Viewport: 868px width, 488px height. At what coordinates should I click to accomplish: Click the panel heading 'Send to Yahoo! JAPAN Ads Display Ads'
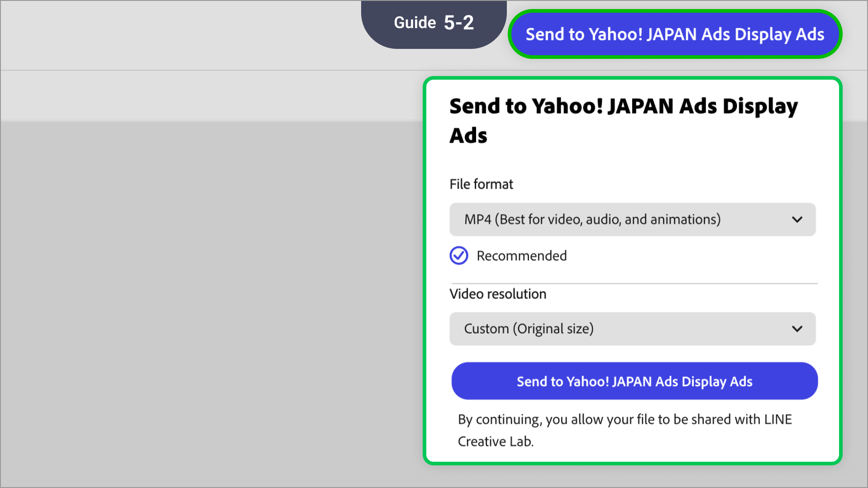click(624, 120)
